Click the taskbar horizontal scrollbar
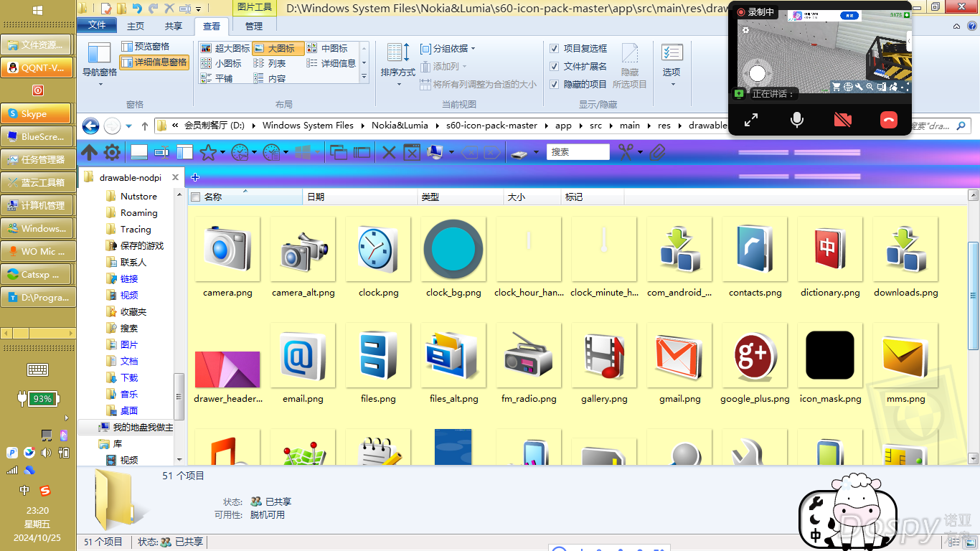 (37, 333)
